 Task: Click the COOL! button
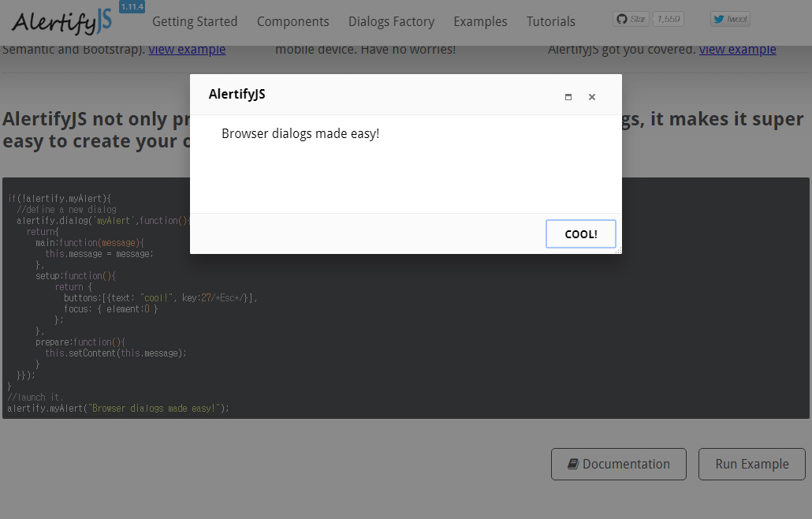(x=580, y=234)
